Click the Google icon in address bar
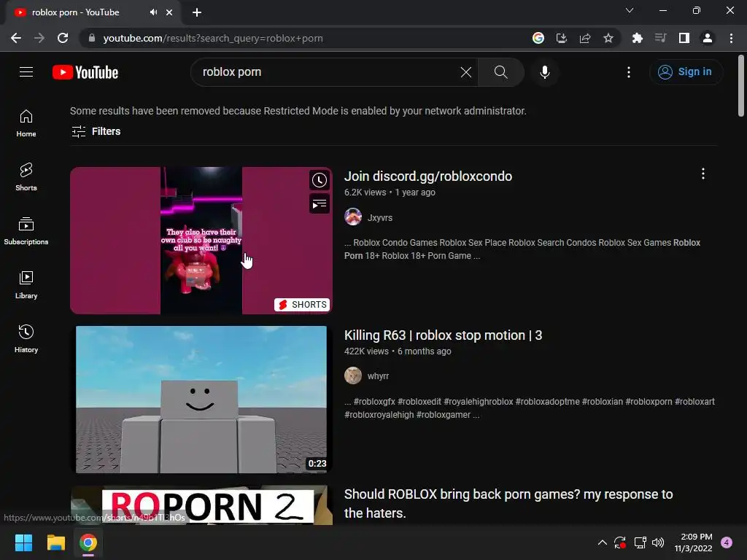The image size is (747, 560). pos(538,38)
